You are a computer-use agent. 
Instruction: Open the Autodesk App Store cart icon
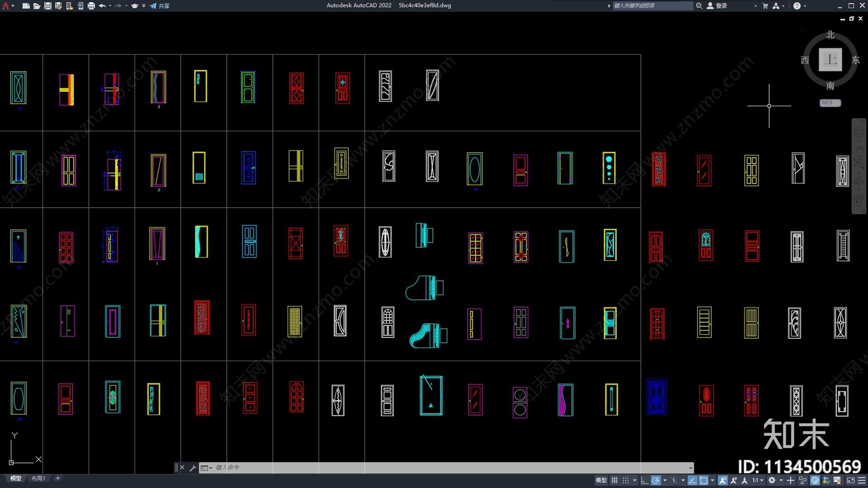pyautogui.click(x=765, y=6)
